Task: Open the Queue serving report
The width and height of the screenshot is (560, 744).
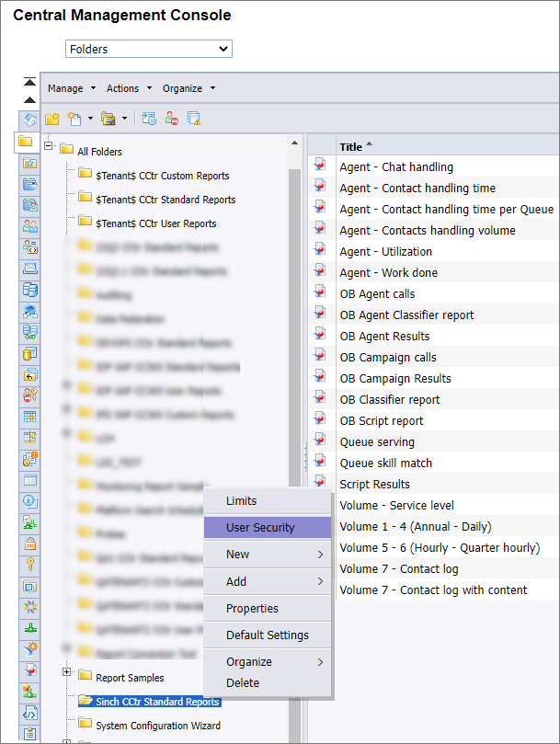Action: 377,442
